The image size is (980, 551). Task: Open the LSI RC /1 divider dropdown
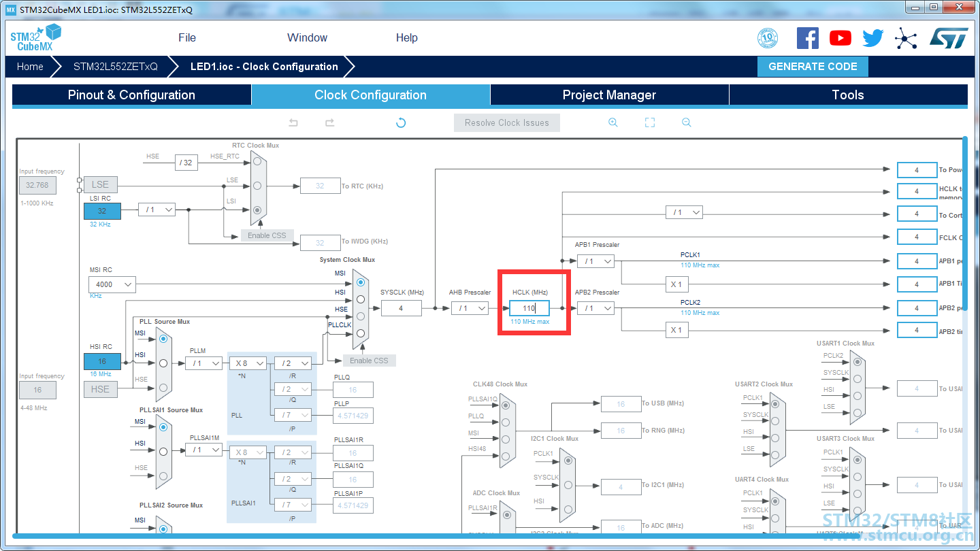coord(157,210)
